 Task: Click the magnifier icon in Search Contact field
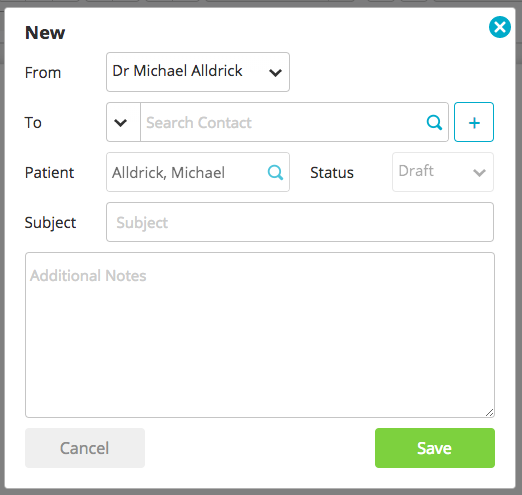click(434, 123)
